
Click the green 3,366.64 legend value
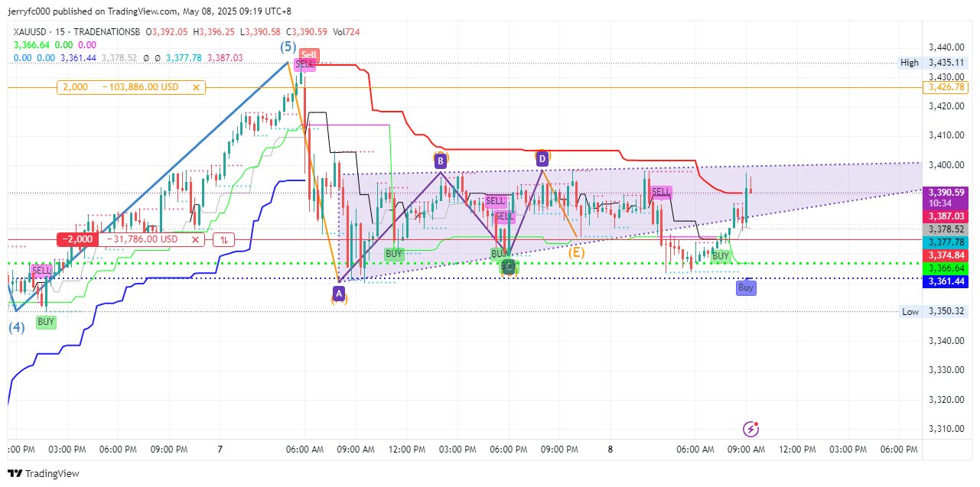coord(31,45)
